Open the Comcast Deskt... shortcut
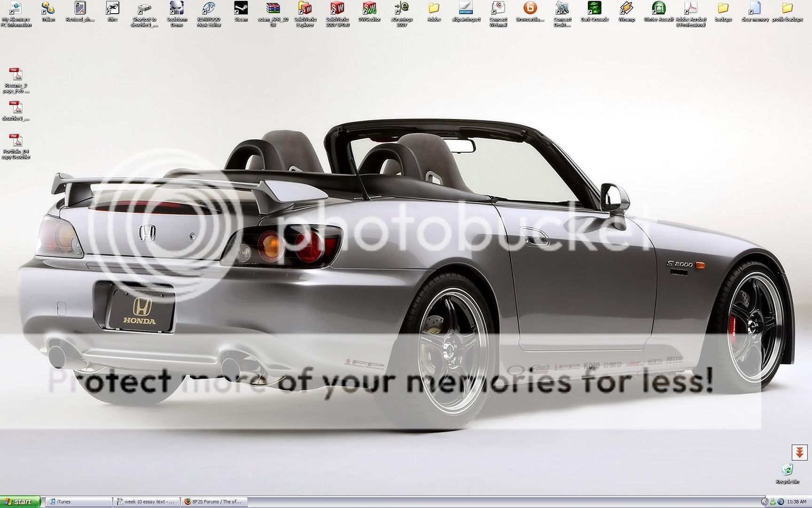The height and width of the screenshot is (508, 812). (x=562, y=14)
